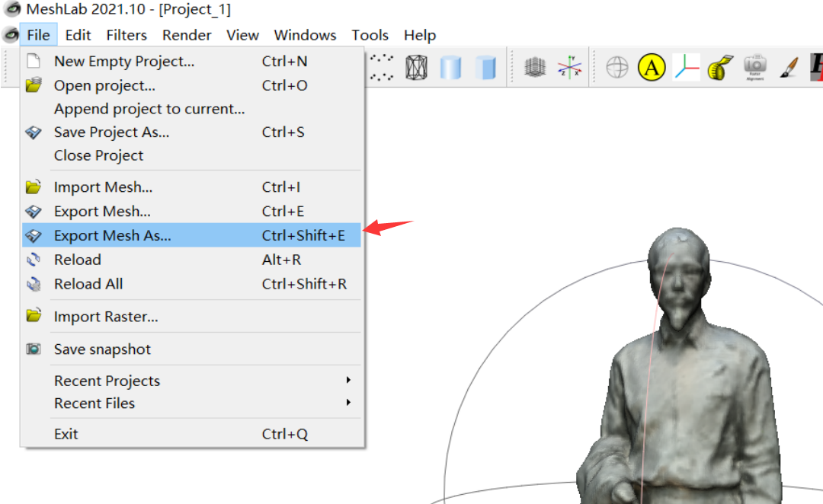Expand the Recent Files submenu

pos(191,403)
